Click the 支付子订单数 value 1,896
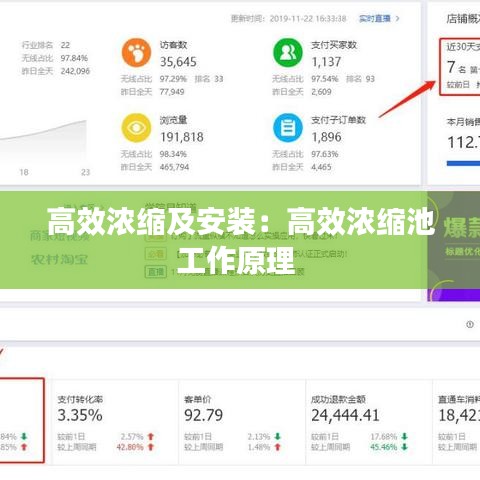The width and height of the screenshot is (480, 480). point(327,137)
